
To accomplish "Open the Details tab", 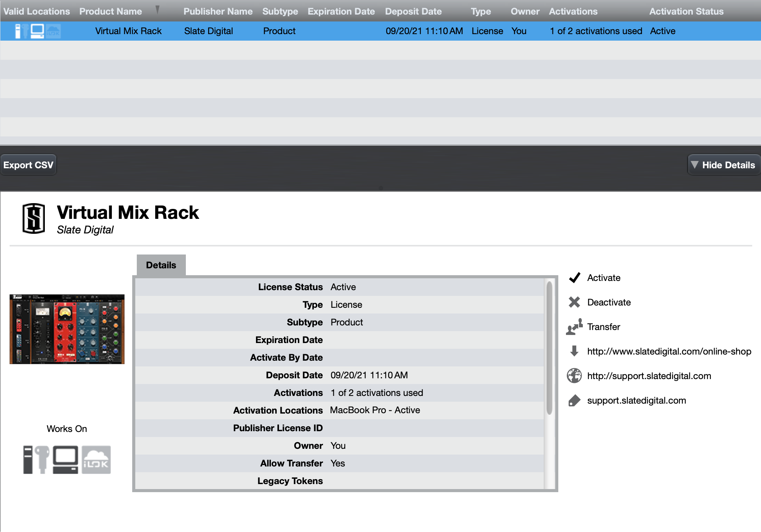I will [161, 265].
